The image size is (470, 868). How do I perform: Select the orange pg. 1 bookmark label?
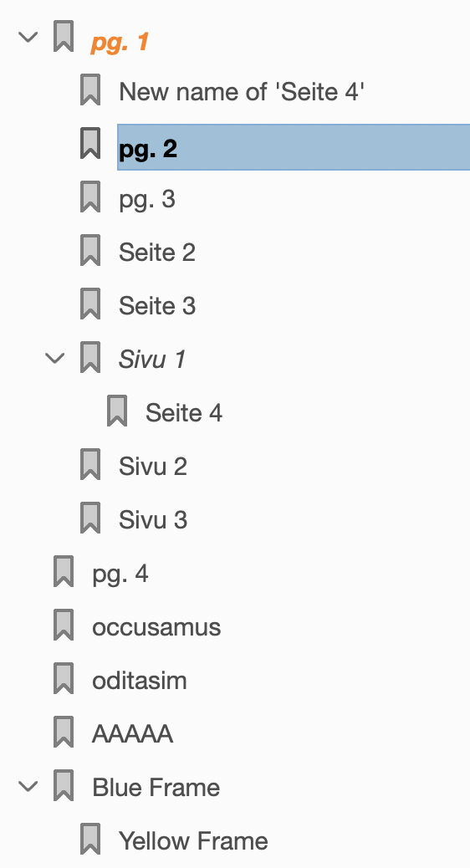pyautogui.click(x=120, y=43)
